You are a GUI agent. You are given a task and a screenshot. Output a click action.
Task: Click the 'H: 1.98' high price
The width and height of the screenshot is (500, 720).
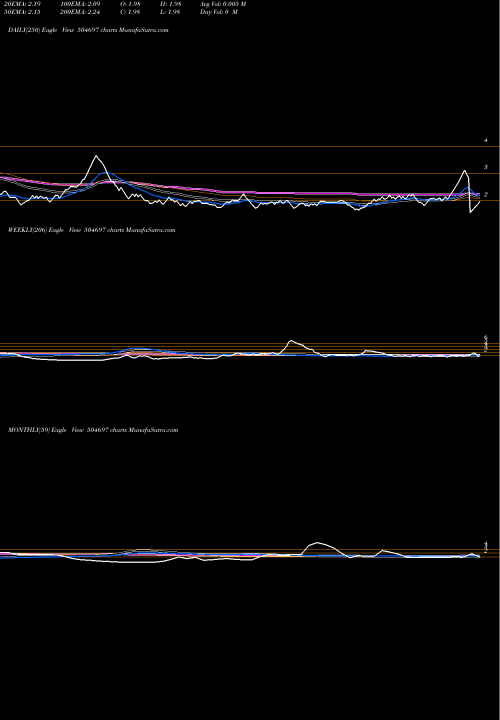pyautogui.click(x=171, y=4)
